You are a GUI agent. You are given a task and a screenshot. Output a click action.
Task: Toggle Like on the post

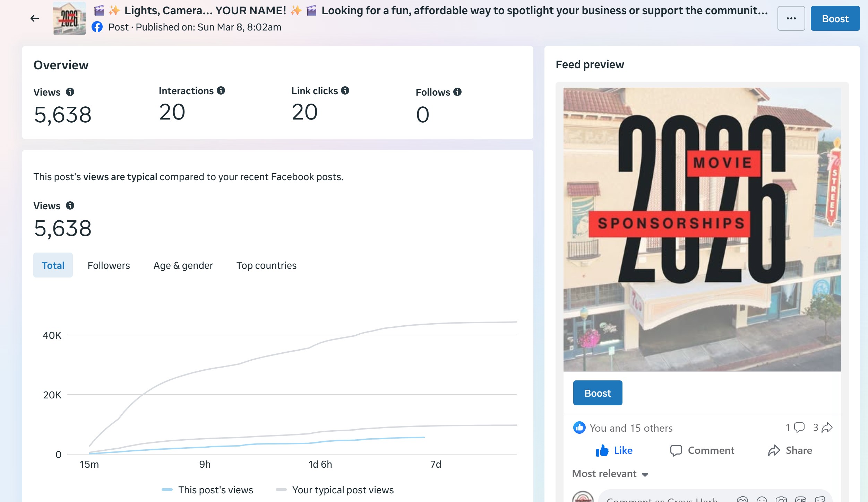click(614, 450)
